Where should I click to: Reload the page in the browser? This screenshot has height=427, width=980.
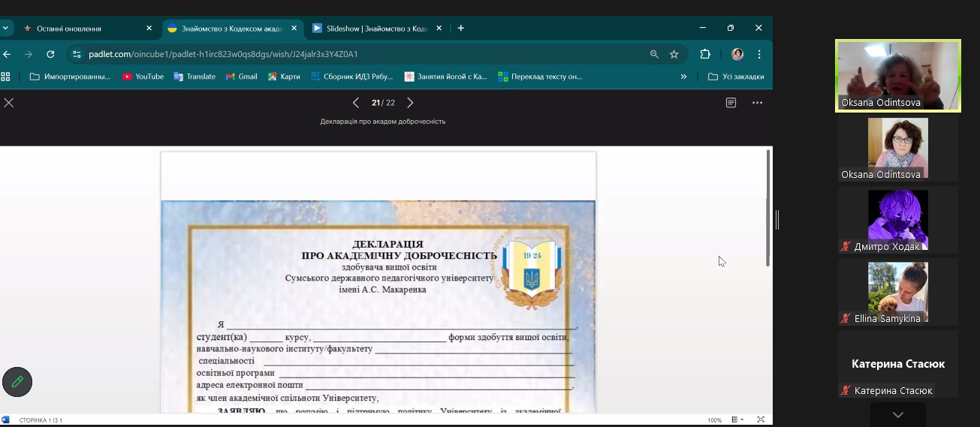[x=50, y=54]
